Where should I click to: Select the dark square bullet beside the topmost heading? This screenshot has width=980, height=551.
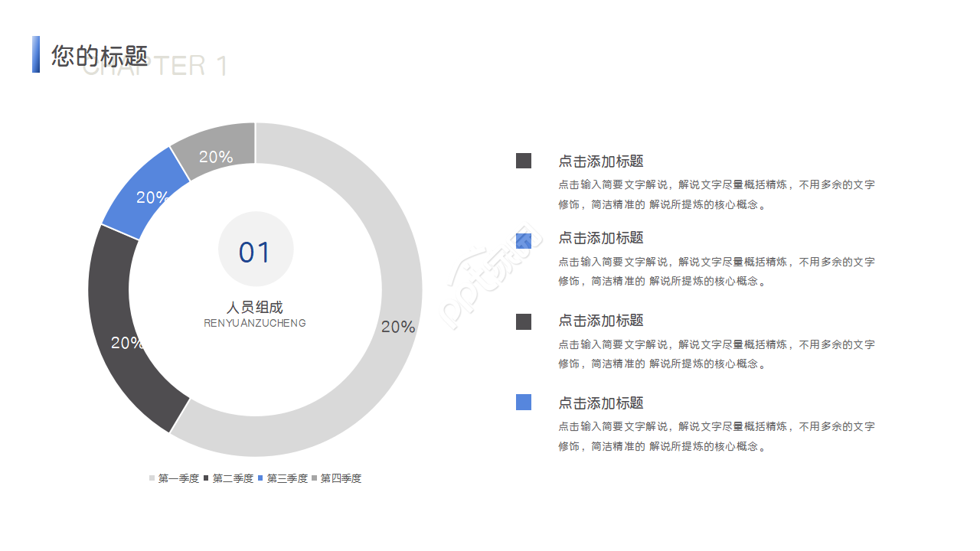[x=524, y=161]
